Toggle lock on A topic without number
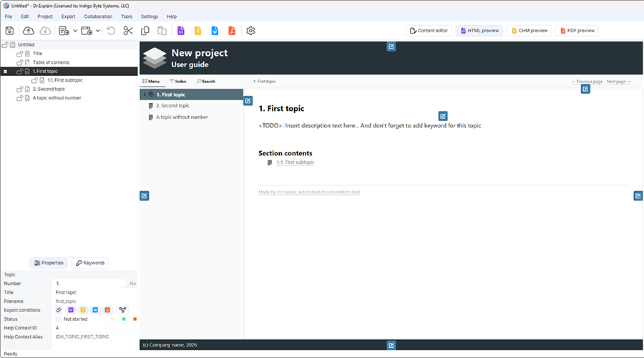Screen dimensions: 644x358 (x=20, y=98)
